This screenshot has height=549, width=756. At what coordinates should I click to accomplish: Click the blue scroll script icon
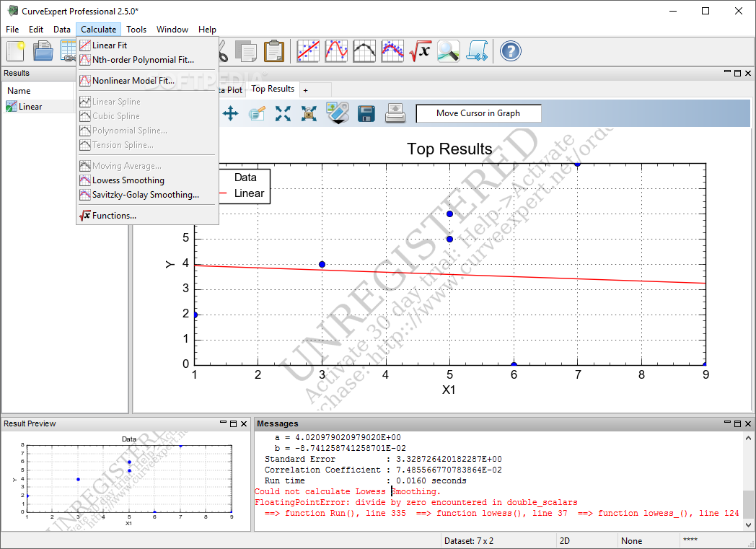tap(477, 51)
